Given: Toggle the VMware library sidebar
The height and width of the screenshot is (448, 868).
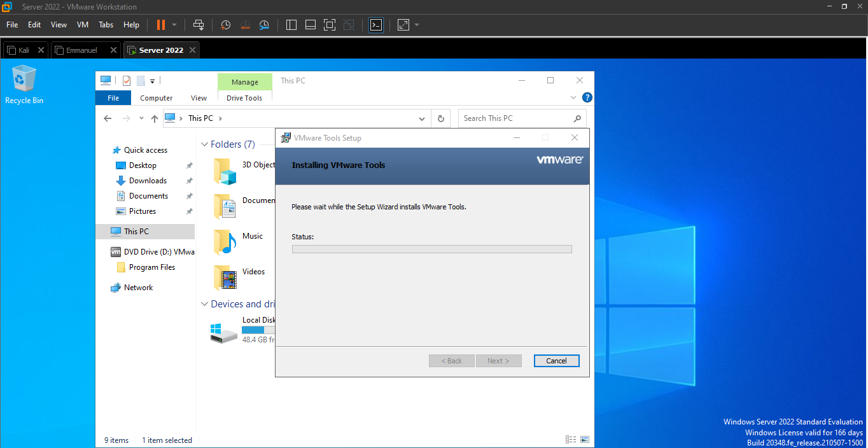Looking at the screenshot, I should pyautogui.click(x=291, y=25).
